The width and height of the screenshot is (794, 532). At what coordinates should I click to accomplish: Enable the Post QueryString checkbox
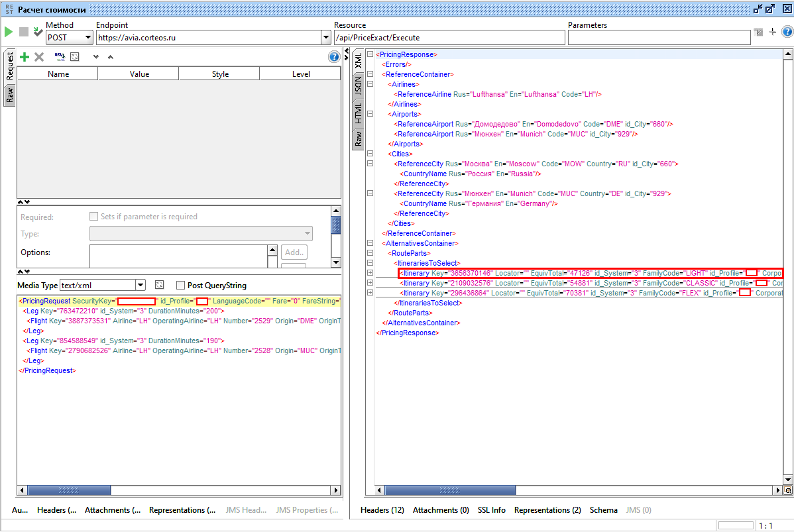click(180, 286)
